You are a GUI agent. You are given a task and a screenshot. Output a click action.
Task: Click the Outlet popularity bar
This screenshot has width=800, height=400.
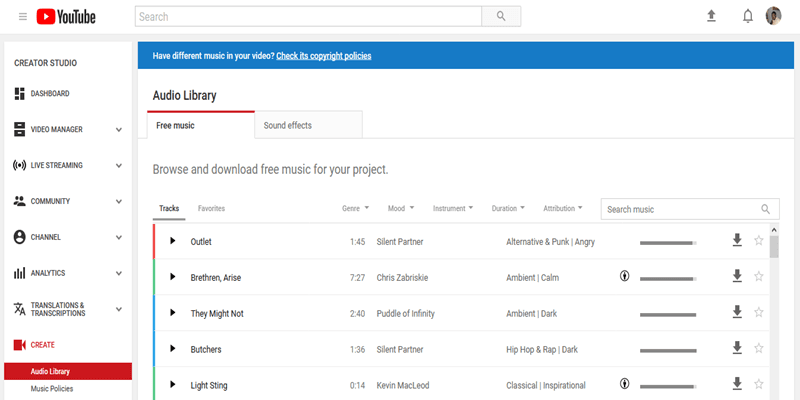point(668,243)
